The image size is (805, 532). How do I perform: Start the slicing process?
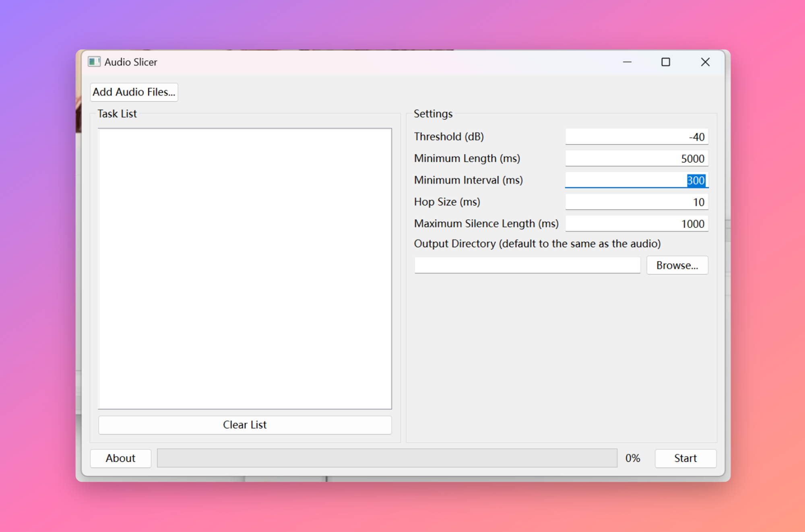coord(685,458)
